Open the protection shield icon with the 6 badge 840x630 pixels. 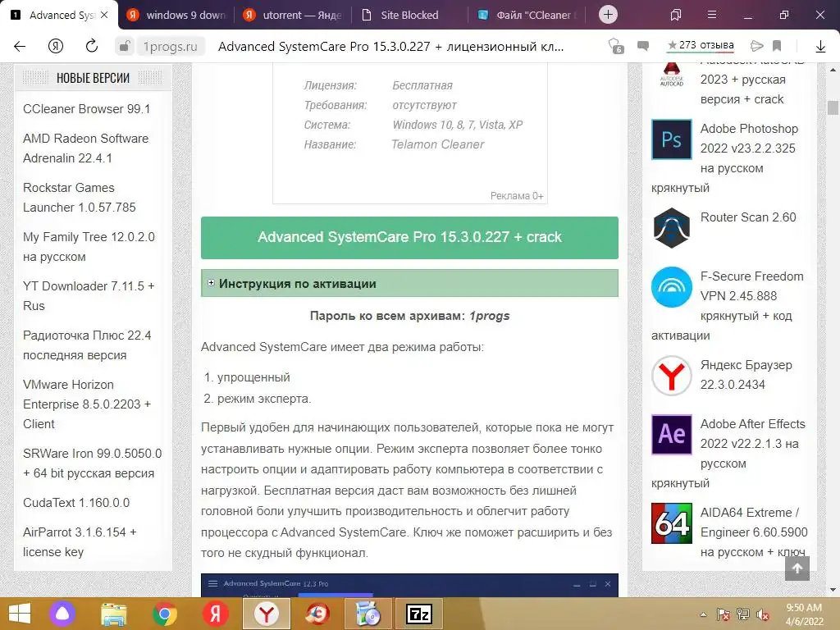[x=616, y=46]
